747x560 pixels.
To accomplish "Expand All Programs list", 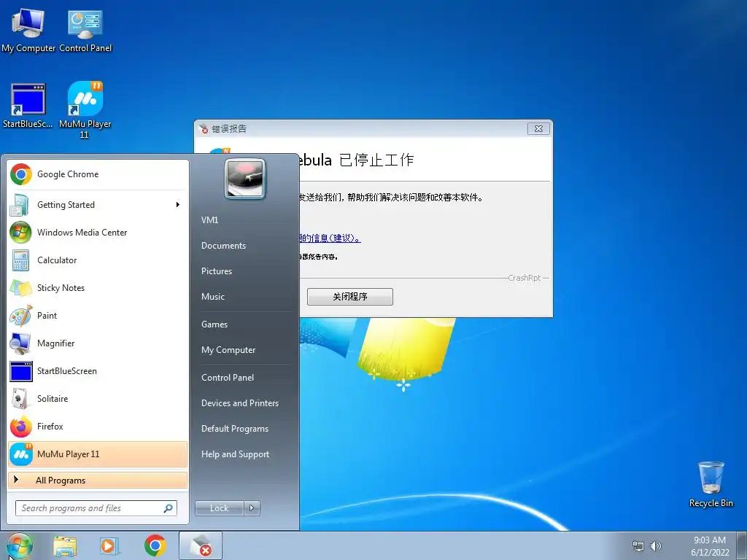I will tap(98, 481).
